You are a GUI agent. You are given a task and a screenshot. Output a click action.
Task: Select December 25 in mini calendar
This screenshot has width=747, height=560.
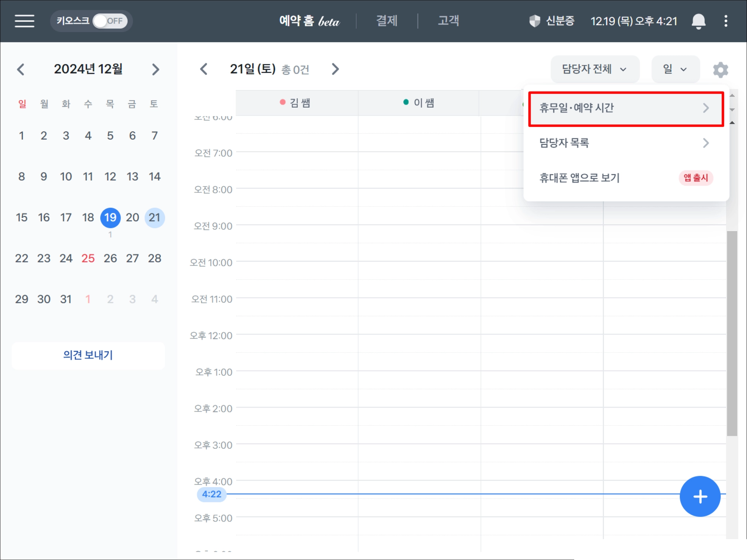point(88,258)
